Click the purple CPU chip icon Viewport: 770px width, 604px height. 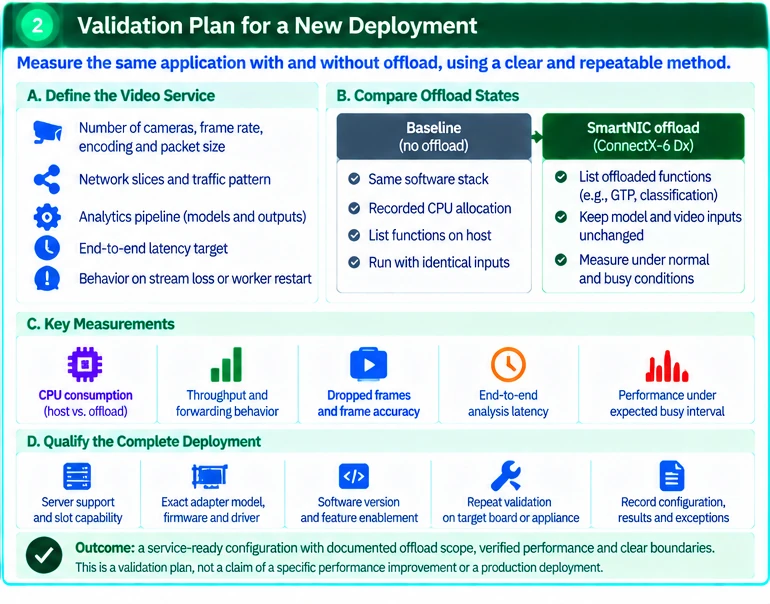[x=85, y=364]
